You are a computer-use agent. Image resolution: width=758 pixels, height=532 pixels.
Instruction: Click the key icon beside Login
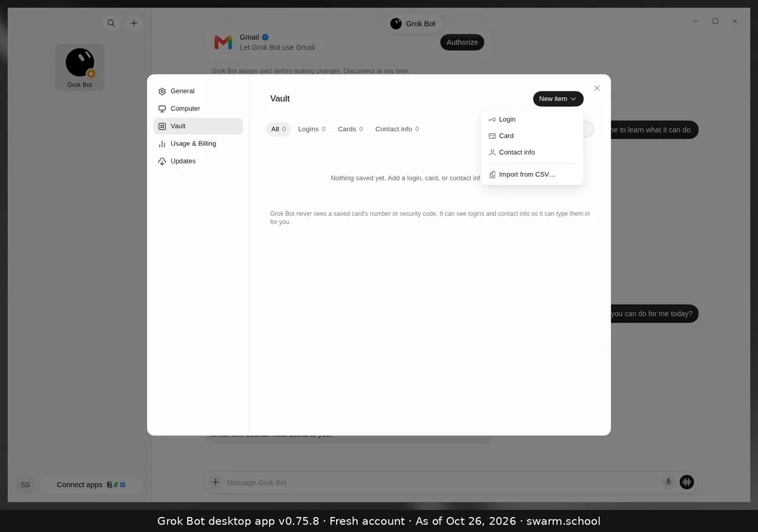pos(492,119)
